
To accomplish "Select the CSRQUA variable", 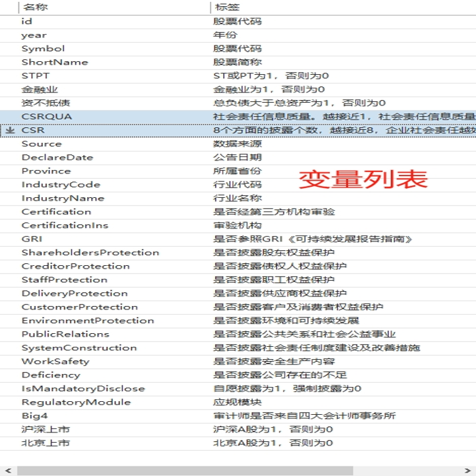I will pos(47,116).
